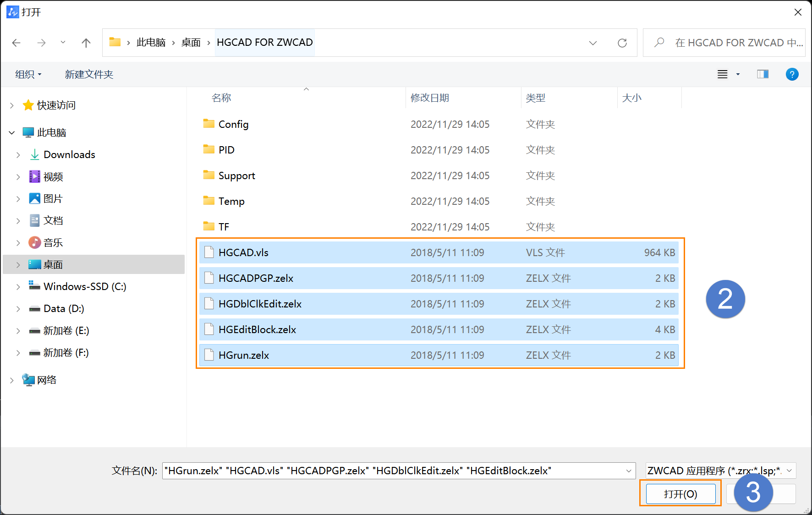Select 图片 folder in the sidebar
Viewport: 812px width, 515px height.
point(53,199)
